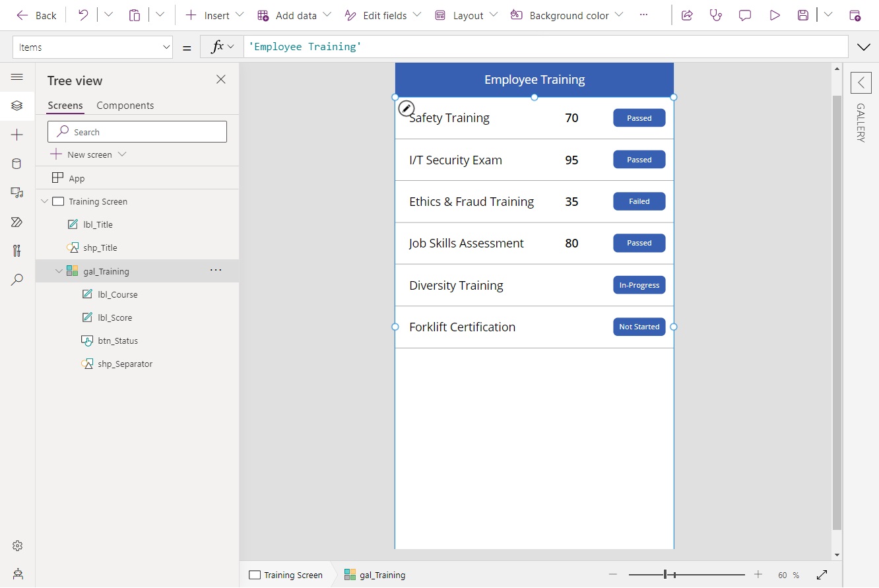This screenshot has width=879, height=588.
Task: Run the App checker stethoscope icon
Action: click(716, 15)
